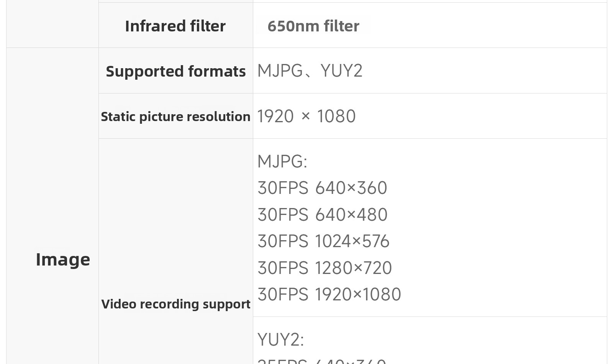Click the YUY2: heading text
This screenshot has width=613, height=364.
[281, 339]
